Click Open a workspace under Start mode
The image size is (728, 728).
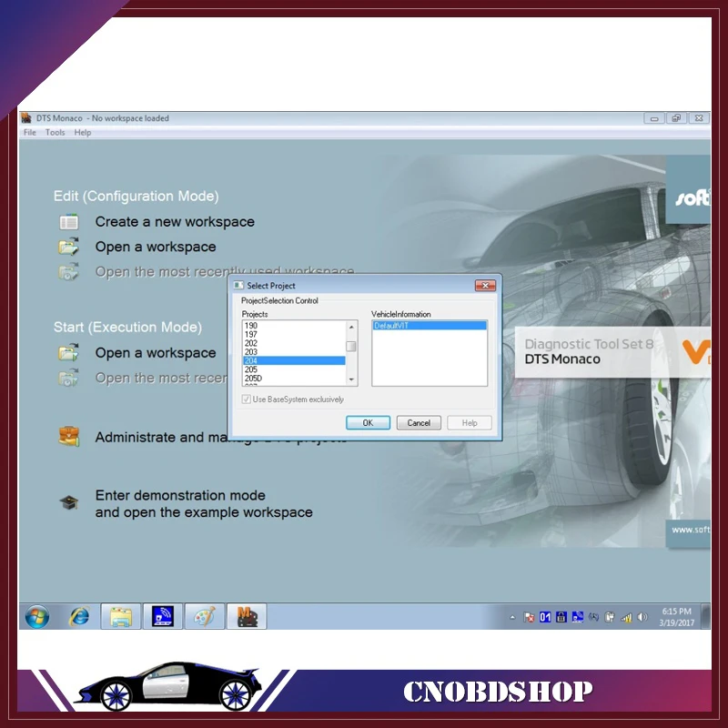point(156,353)
